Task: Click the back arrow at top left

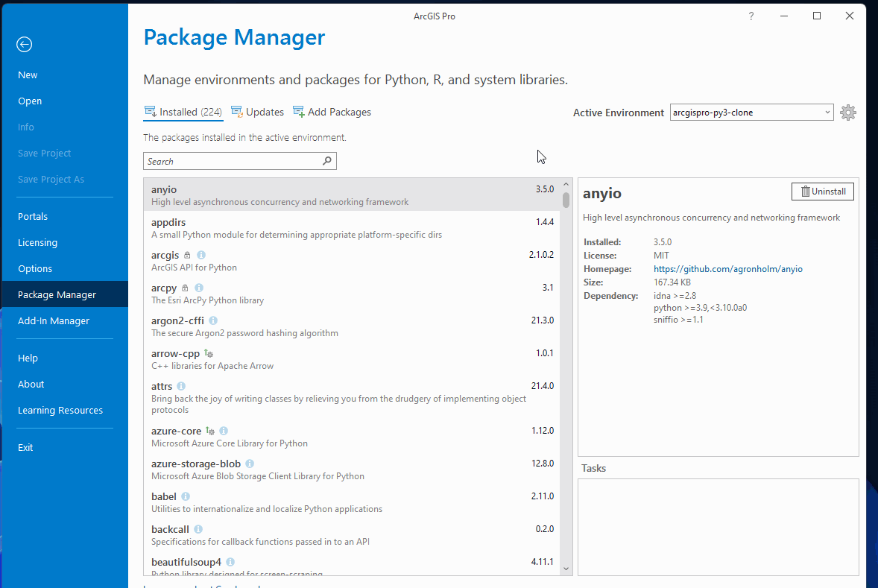Action: pos(24,44)
